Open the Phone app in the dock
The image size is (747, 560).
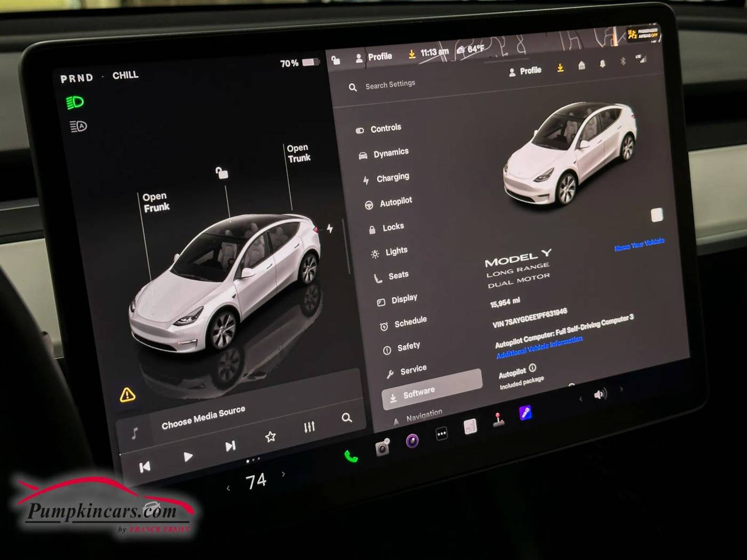coord(351,456)
